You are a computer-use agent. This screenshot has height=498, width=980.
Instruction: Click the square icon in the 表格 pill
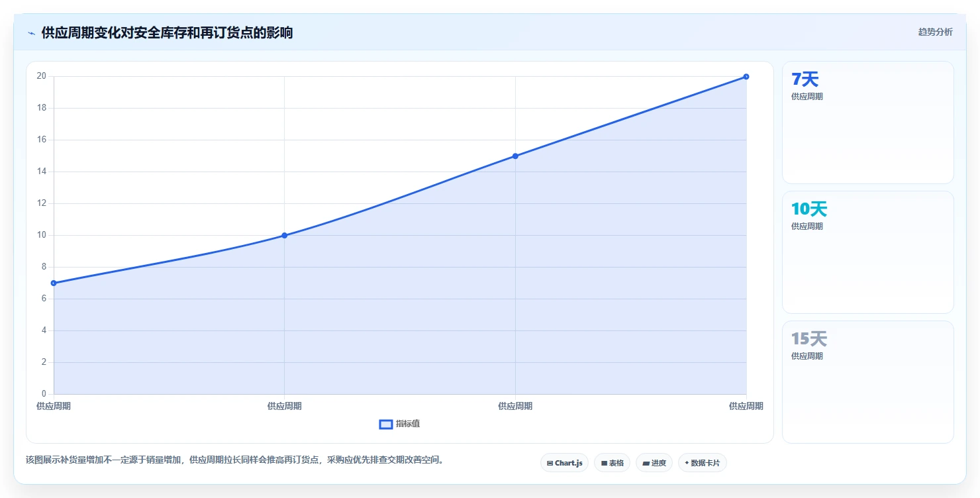tap(604, 464)
